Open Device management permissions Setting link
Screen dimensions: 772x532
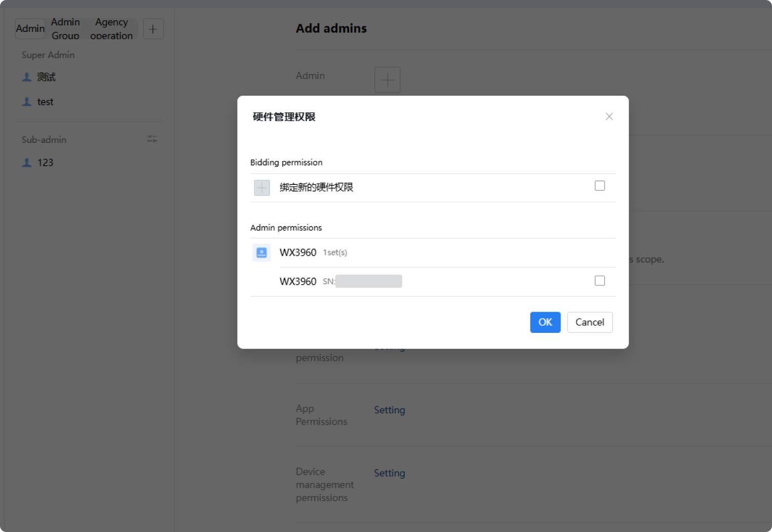coord(390,473)
